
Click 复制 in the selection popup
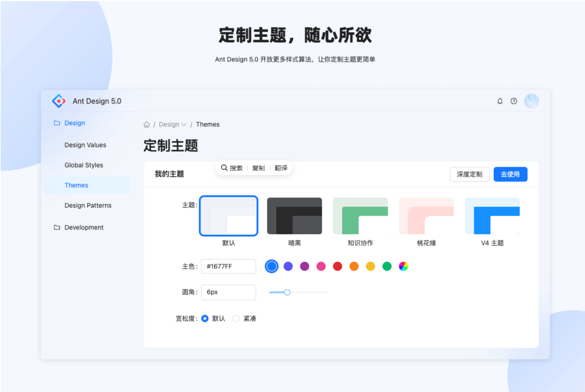click(x=258, y=168)
